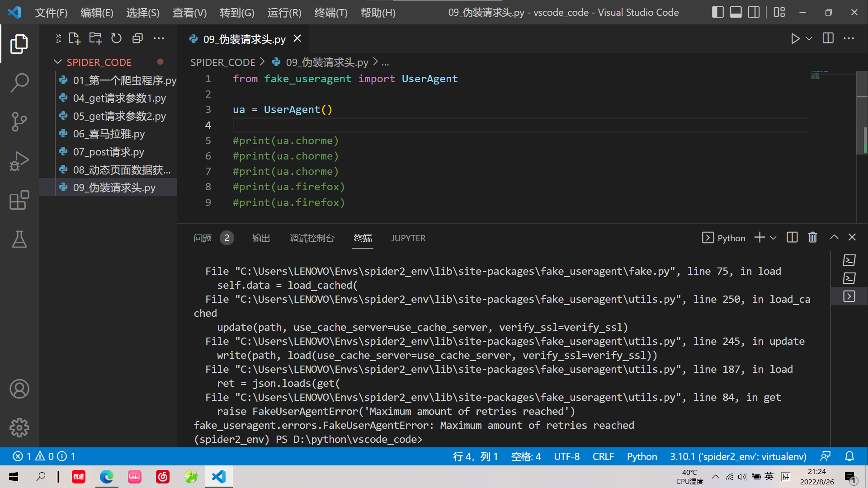Viewport: 868px width, 488px height.
Task: Open the Search view in activity bar
Action: click(19, 83)
